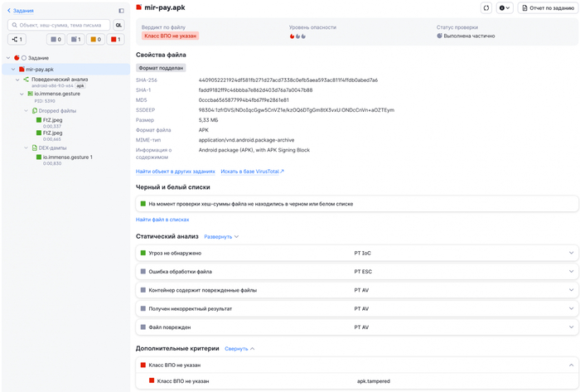This screenshot has height=392, width=580.
Task: Click Свернуть for Дополнительные критерии
Action: click(239, 349)
